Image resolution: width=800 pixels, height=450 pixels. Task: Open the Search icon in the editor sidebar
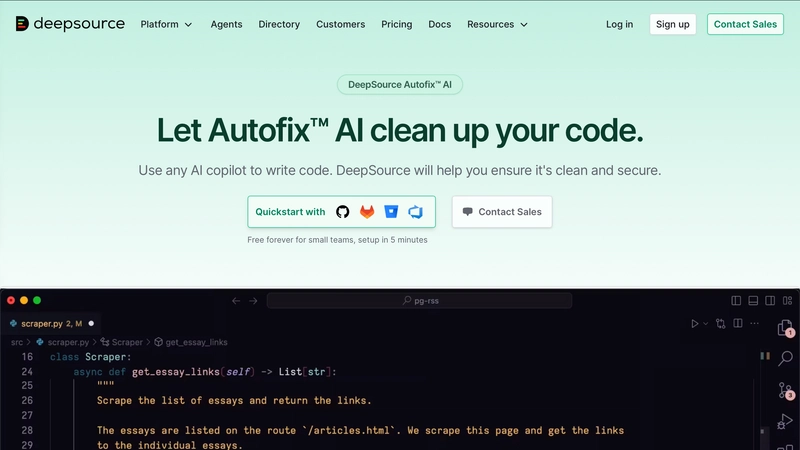coord(786,358)
